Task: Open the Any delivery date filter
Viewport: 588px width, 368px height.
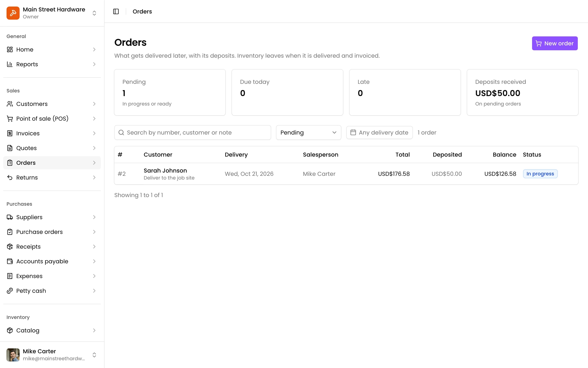Action: pyautogui.click(x=379, y=132)
